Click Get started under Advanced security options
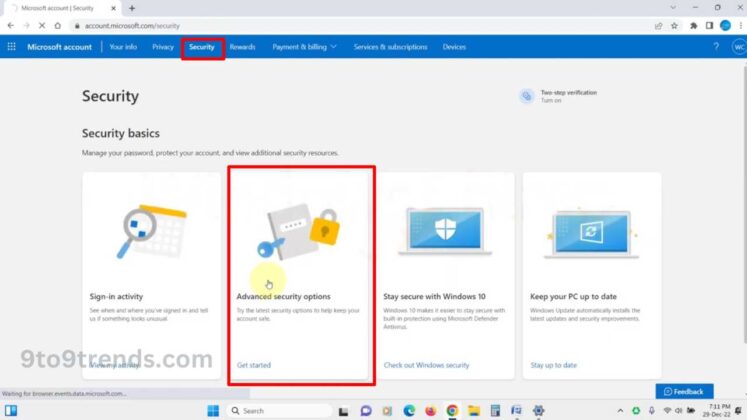This screenshot has height=420, width=747. 253,365
